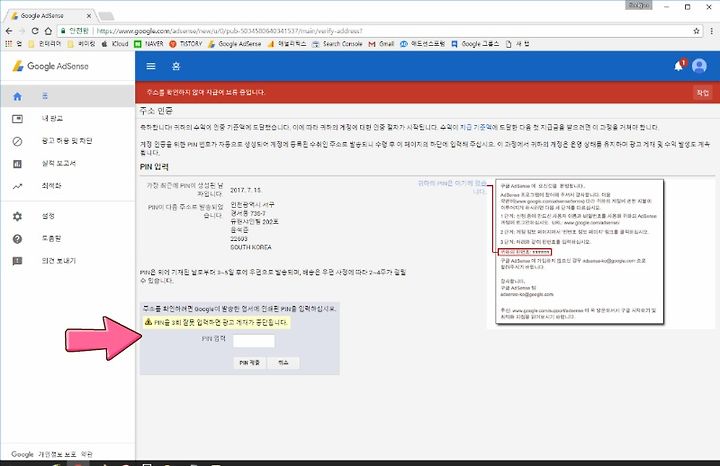Click the 'PIN 제출' submit button

pyautogui.click(x=249, y=363)
